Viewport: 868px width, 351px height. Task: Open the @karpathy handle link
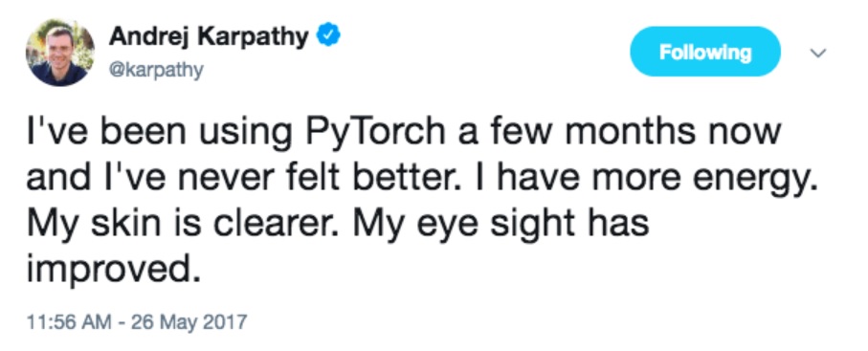pos(156,71)
